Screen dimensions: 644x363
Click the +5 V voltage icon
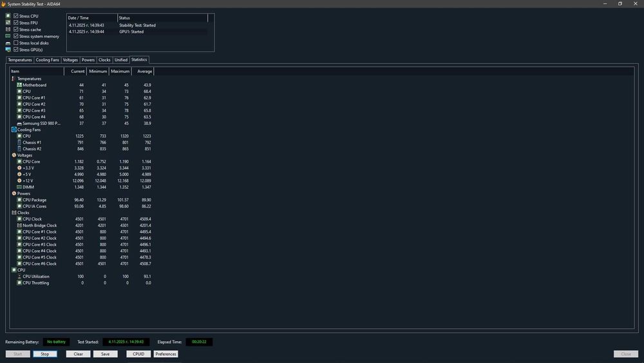19,174
